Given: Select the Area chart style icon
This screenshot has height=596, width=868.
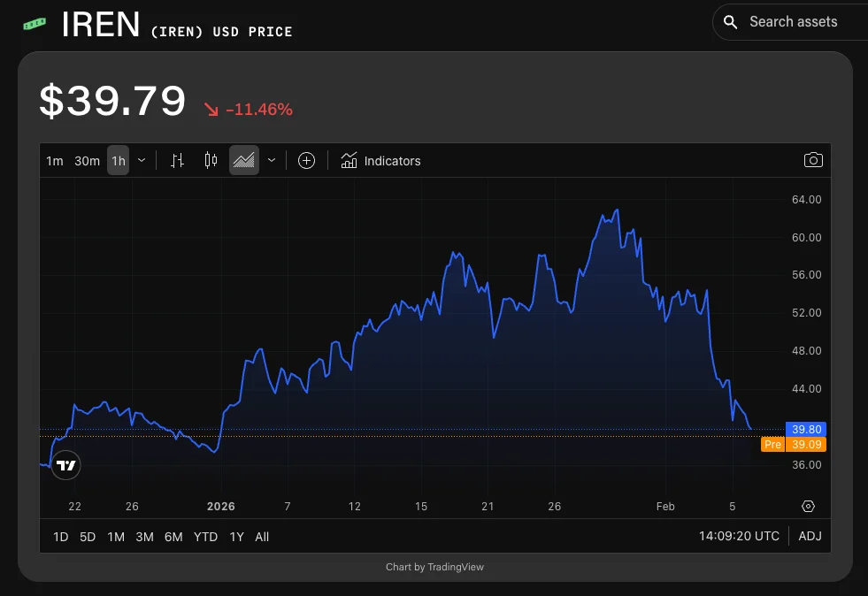Looking at the screenshot, I should (x=243, y=160).
